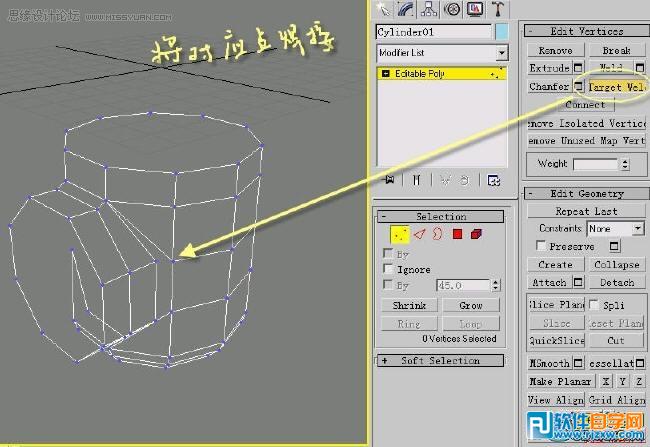Collapse the Editable Poly stack entry

[x=386, y=74]
